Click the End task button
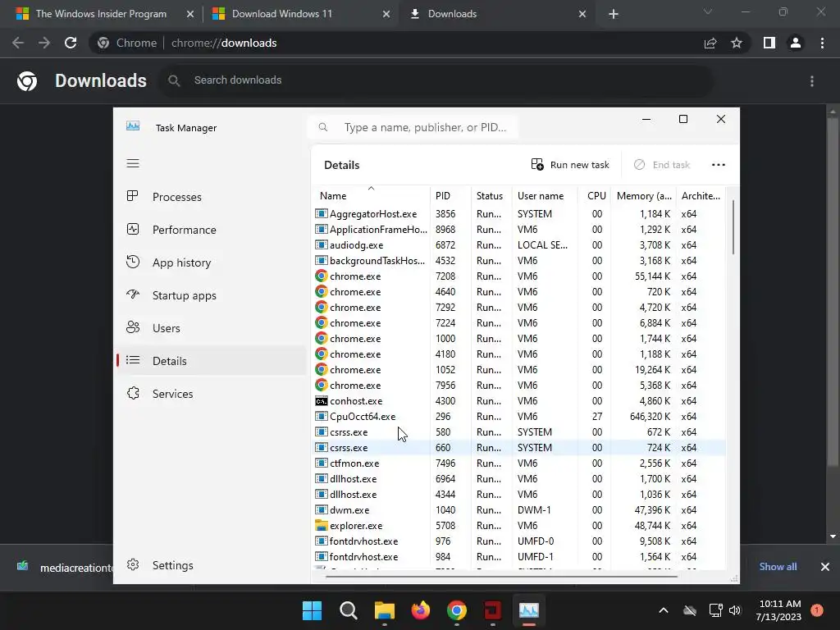Screen dimensions: 840x630 (662, 165)
